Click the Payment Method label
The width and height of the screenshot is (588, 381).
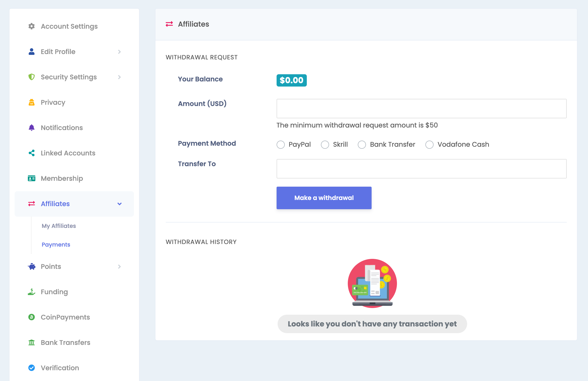pos(207,143)
